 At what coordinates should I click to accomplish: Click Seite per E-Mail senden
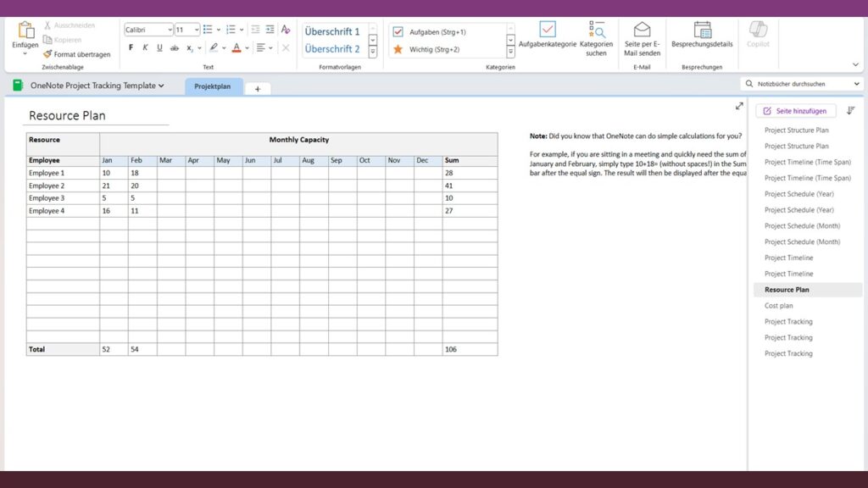point(643,39)
